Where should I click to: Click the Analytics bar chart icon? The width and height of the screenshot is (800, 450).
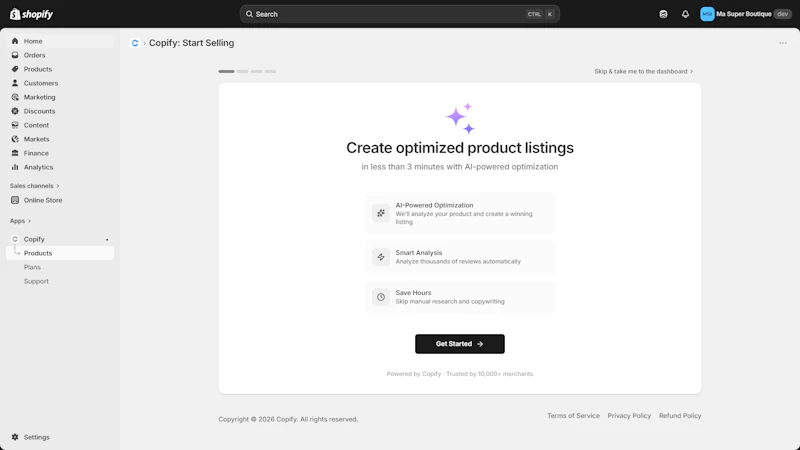click(15, 167)
